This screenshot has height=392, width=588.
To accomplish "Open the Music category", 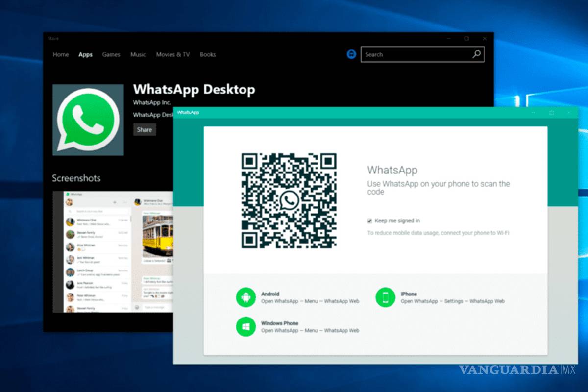I will 138,54.
